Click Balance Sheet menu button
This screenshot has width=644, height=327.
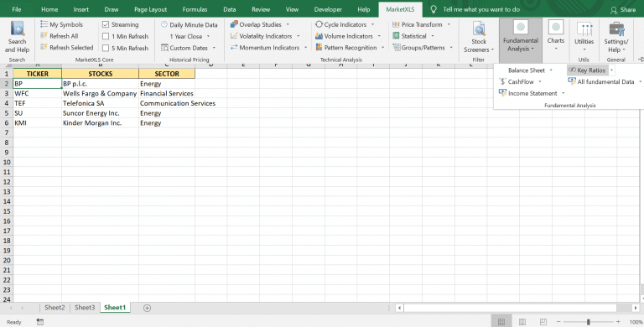[x=526, y=70]
